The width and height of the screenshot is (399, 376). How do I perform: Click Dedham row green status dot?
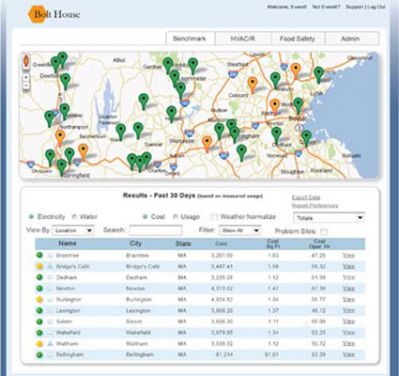point(40,277)
